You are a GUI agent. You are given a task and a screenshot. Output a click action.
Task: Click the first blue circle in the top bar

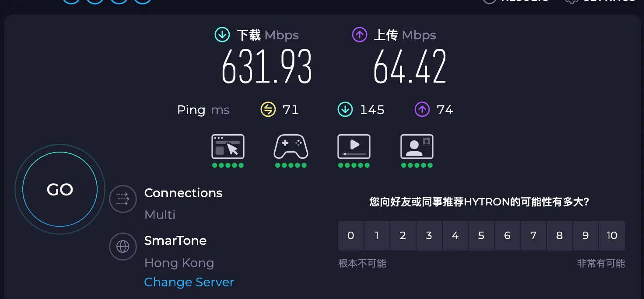[x=71, y=1]
